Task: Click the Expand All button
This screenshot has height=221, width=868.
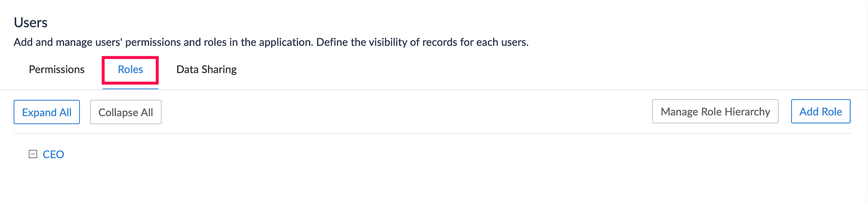Action: [47, 112]
